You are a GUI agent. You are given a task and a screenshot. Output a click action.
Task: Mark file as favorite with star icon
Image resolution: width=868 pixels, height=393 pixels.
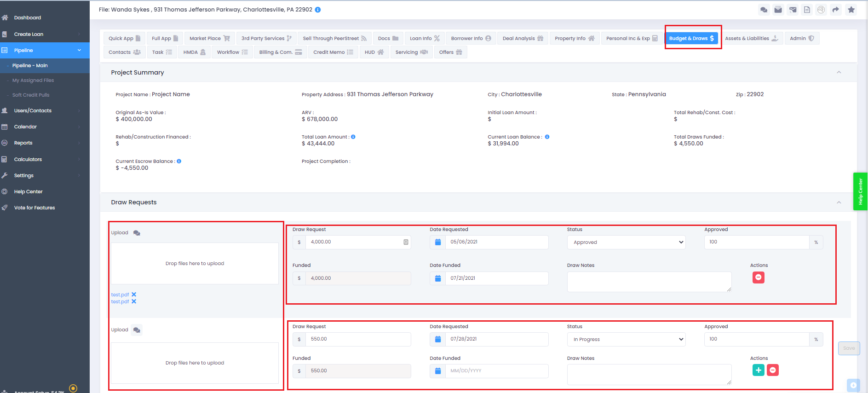pos(851,10)
